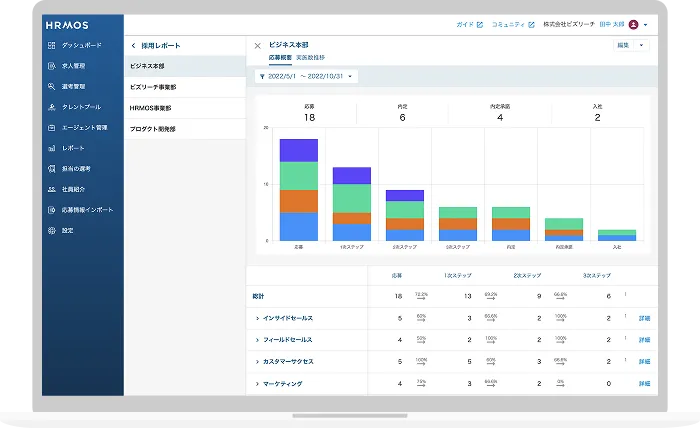Open the date range filter dropdown

(x=307, y=76)
